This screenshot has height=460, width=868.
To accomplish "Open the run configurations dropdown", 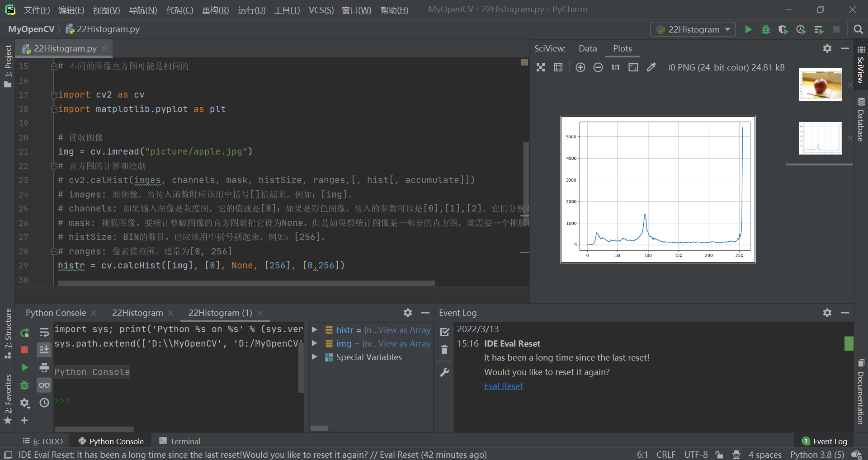I will [692, 29].
